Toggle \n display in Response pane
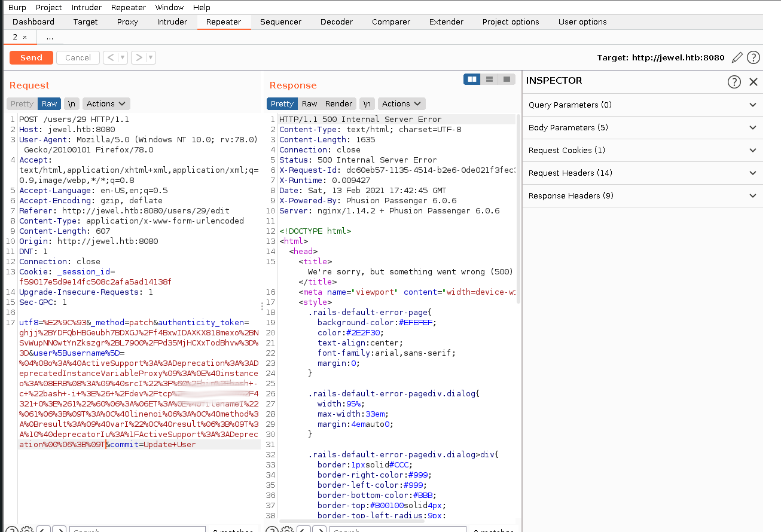Screen dimensions: 781x532 367,103
